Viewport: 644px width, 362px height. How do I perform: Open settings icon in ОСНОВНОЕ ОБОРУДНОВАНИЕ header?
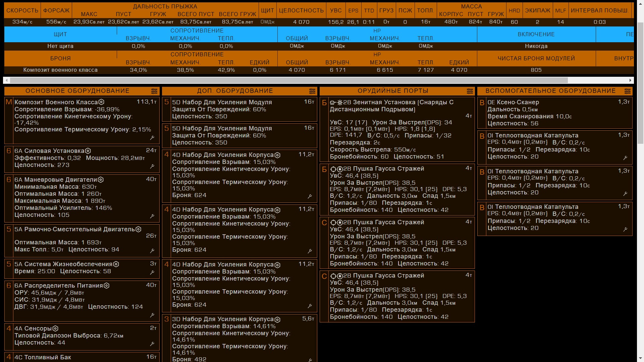[x=154, y=91]
